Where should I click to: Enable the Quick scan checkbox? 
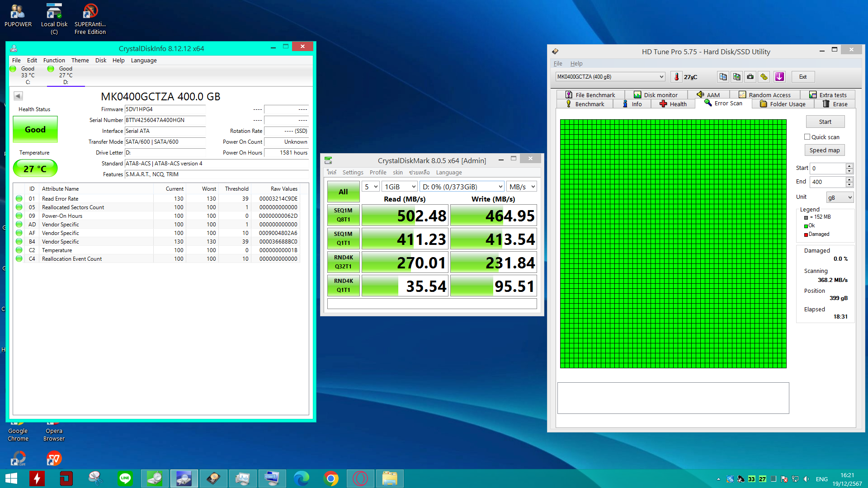807,136
